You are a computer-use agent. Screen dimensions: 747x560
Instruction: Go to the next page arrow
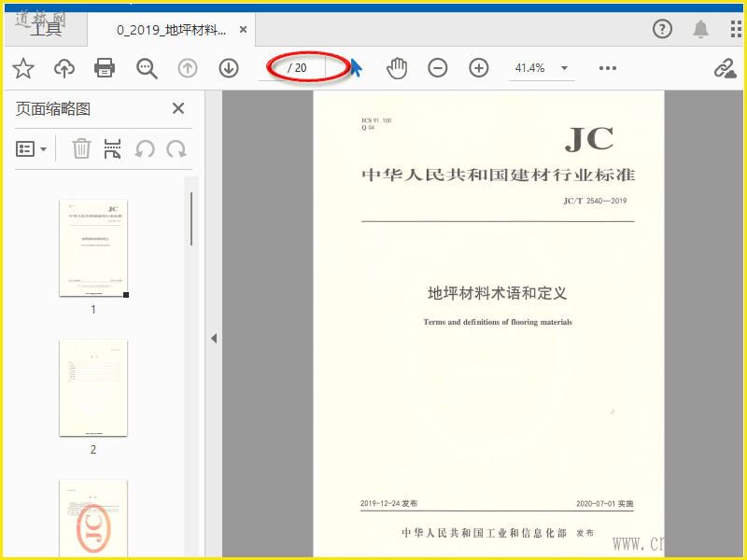point(229,68)
